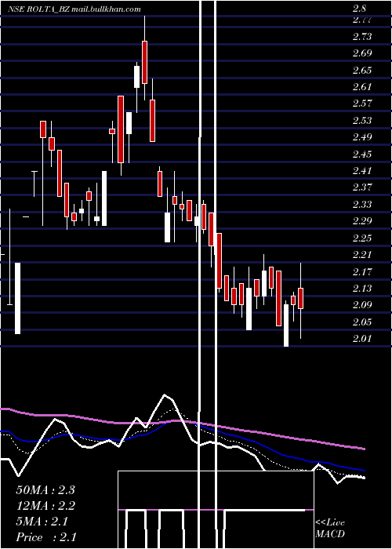Click the 2.05 price axis label
This screenshot has height=549, width=392.
tap(362, 322)
